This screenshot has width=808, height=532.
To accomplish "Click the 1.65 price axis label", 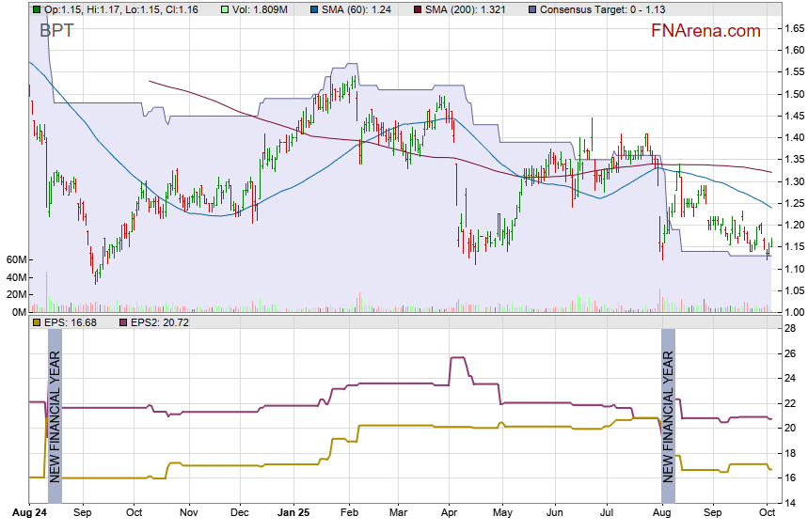I will tap(793, 28).
